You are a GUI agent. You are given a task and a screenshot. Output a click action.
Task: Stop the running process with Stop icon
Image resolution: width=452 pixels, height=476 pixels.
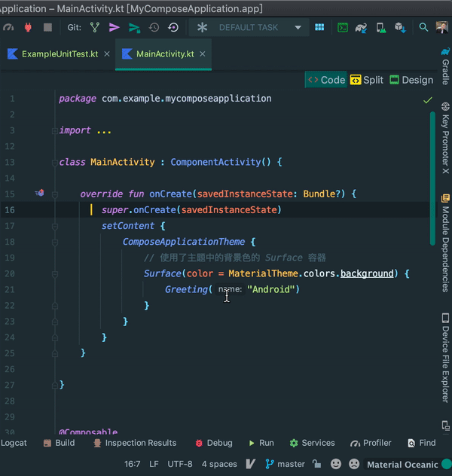point(47,27)
